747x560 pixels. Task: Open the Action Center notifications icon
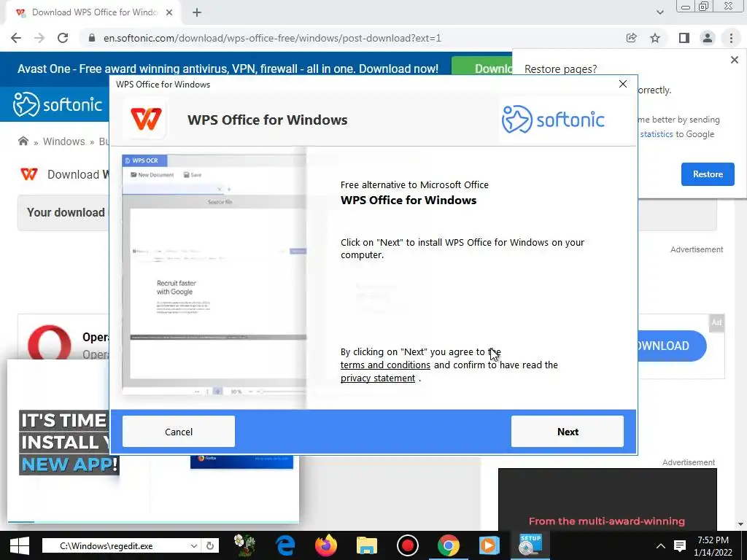click(x=680, y=546)
